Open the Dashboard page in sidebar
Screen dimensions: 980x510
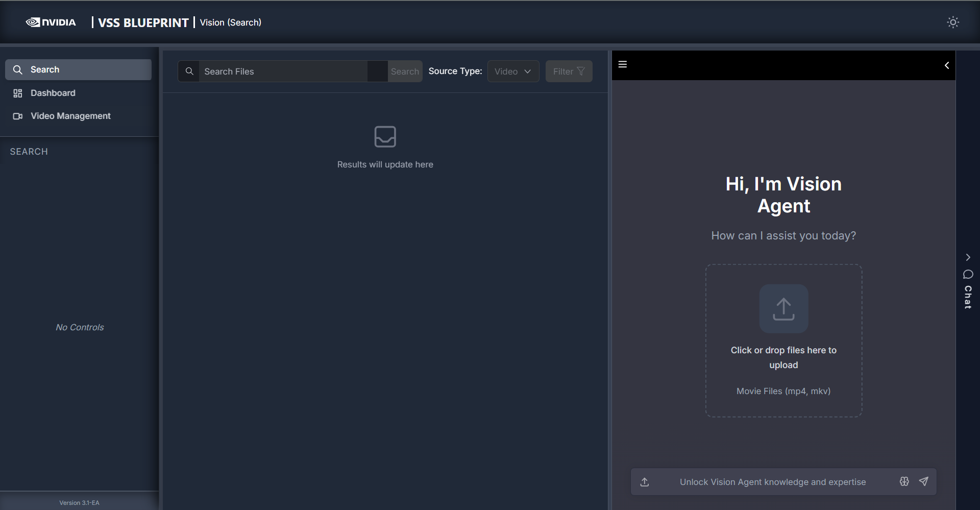point(53,93)
